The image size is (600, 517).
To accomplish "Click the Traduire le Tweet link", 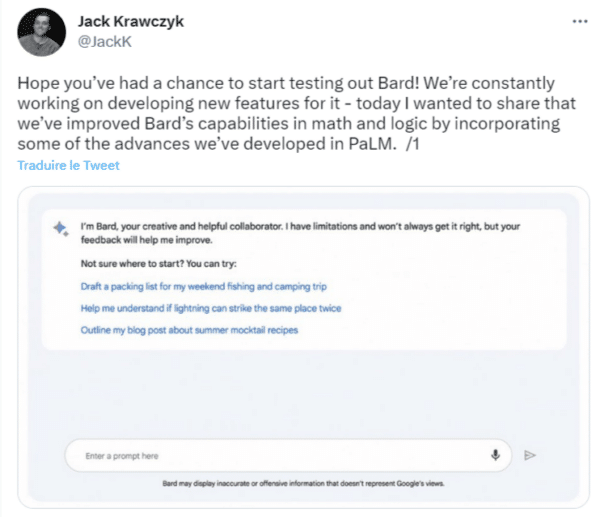I will click(x=68, y=165).
